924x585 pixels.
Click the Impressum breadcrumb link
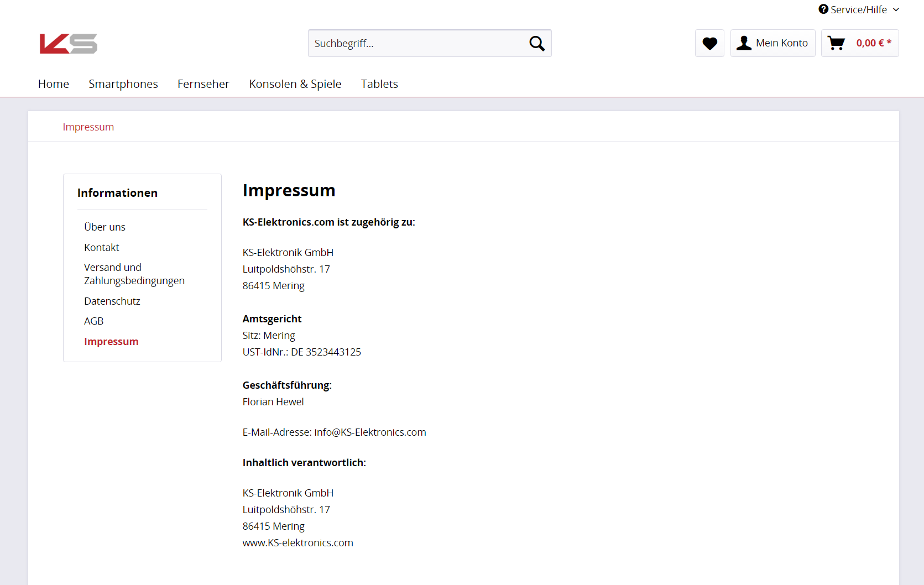(88, 127)
